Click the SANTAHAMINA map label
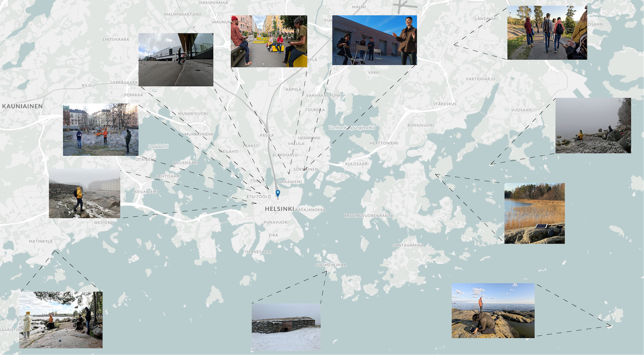Viewport: 644px width, 355px height. point(408,245)
